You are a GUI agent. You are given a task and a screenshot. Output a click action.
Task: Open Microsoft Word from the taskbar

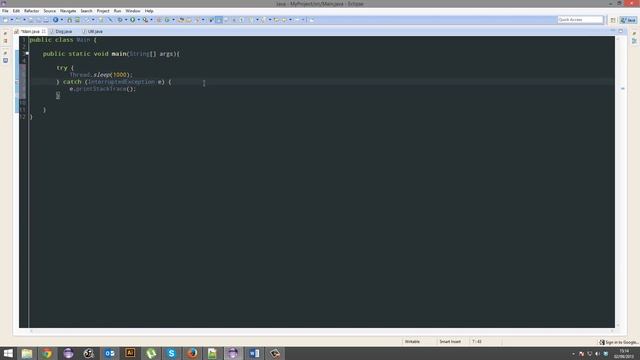254,353
